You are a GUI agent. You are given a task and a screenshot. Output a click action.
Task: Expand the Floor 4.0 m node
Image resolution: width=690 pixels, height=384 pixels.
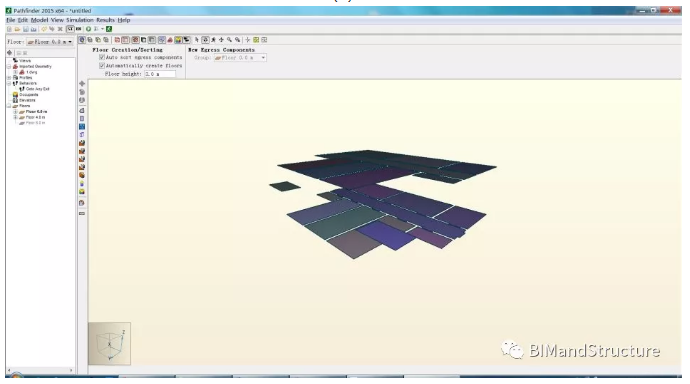coord(15,117)
